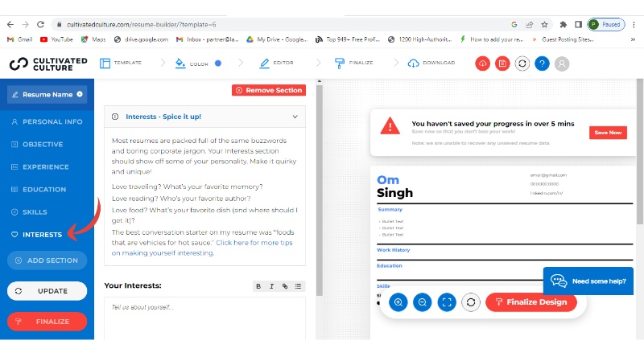Image resolution: width=644 pixels, height=361 pixels.
Task: Click the red save disk icon
Action: click(x=502, y=63)
